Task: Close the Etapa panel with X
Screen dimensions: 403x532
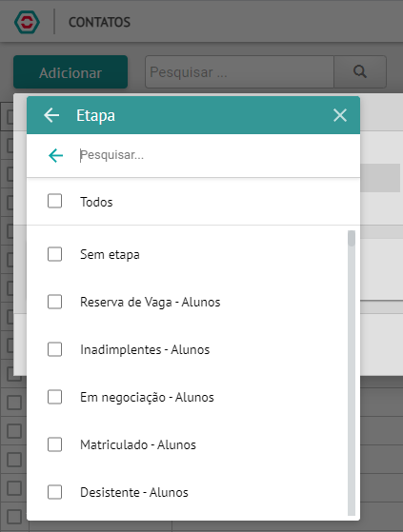Action: [x=340, y=115]
